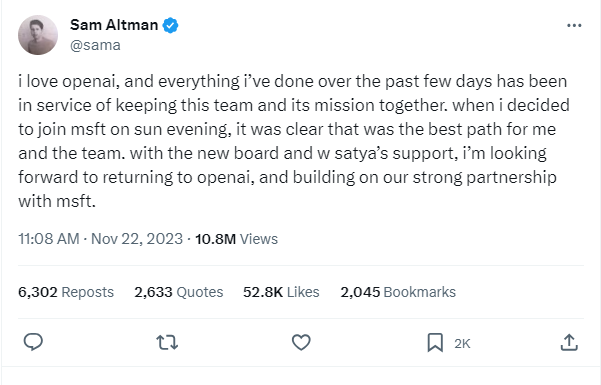Screen dimensions: 601x385
Task: Click the @sama handle
Action: [95, 45]
